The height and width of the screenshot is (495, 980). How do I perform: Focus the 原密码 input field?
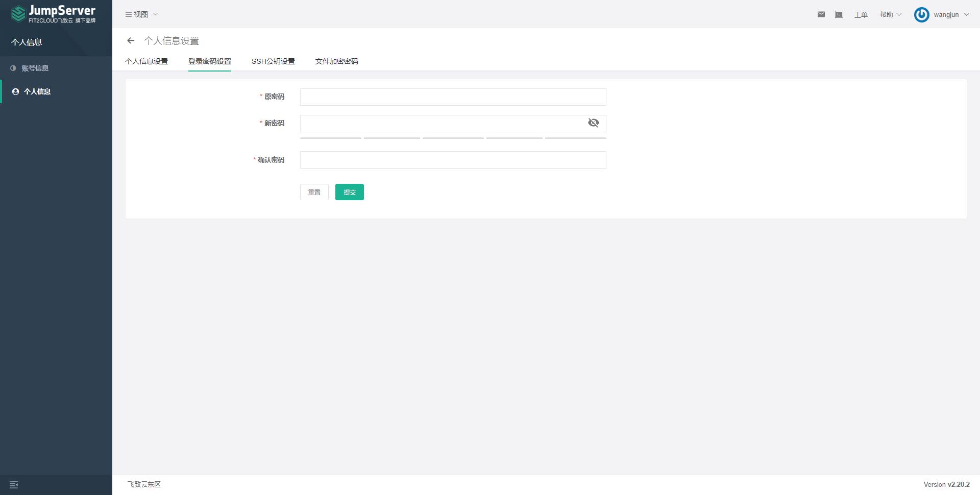pyautogui.click(x=453, y=97)
